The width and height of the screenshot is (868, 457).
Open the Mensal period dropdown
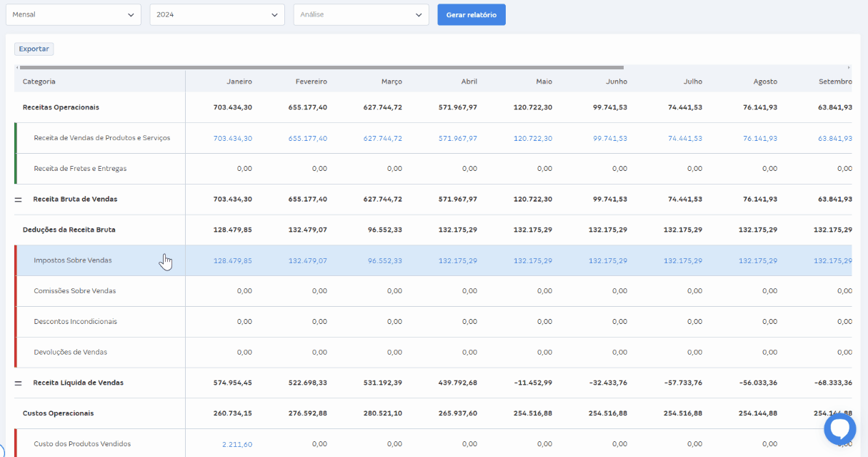74,14
